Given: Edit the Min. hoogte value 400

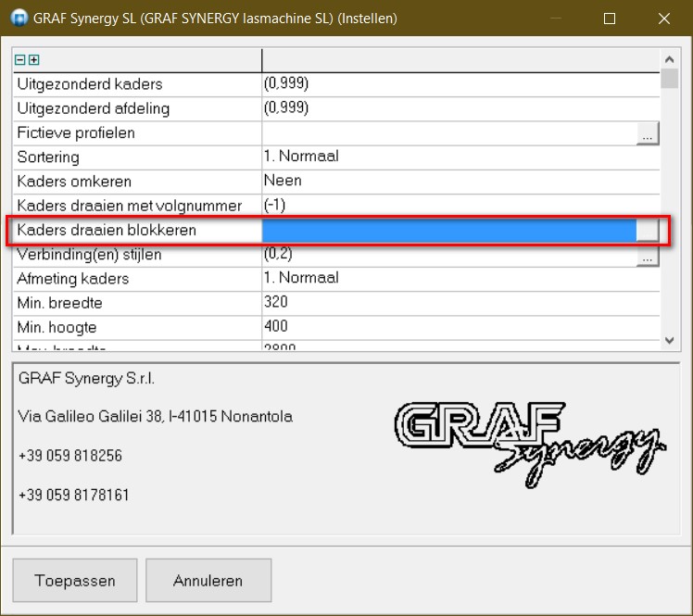Looking at the screenshot, I should click(x=460, y=327).
